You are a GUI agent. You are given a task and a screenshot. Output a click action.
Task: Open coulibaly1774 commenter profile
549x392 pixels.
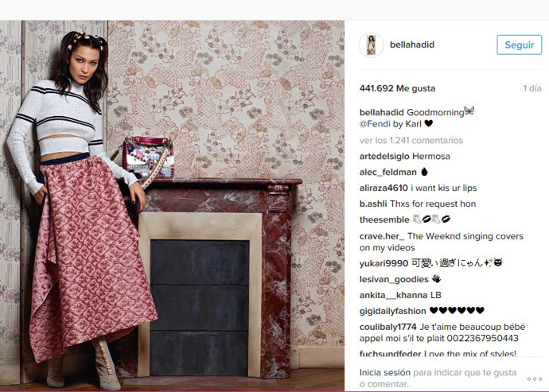point(387,327)
